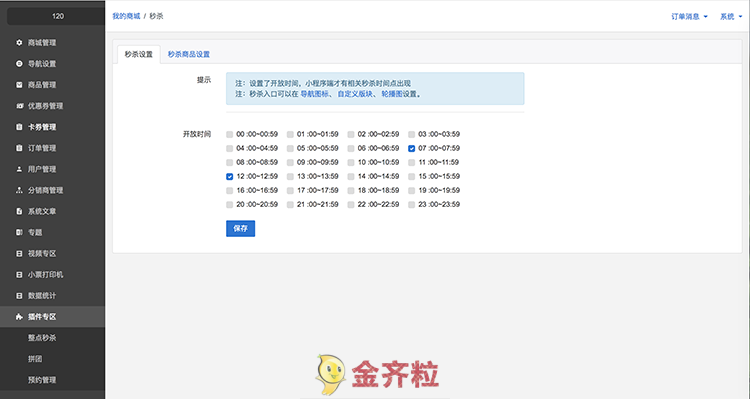Click the 数据统计 sidebar icon
Viewport: 750px width, 399px height.
pyautogui.click(x=19, y=296)
